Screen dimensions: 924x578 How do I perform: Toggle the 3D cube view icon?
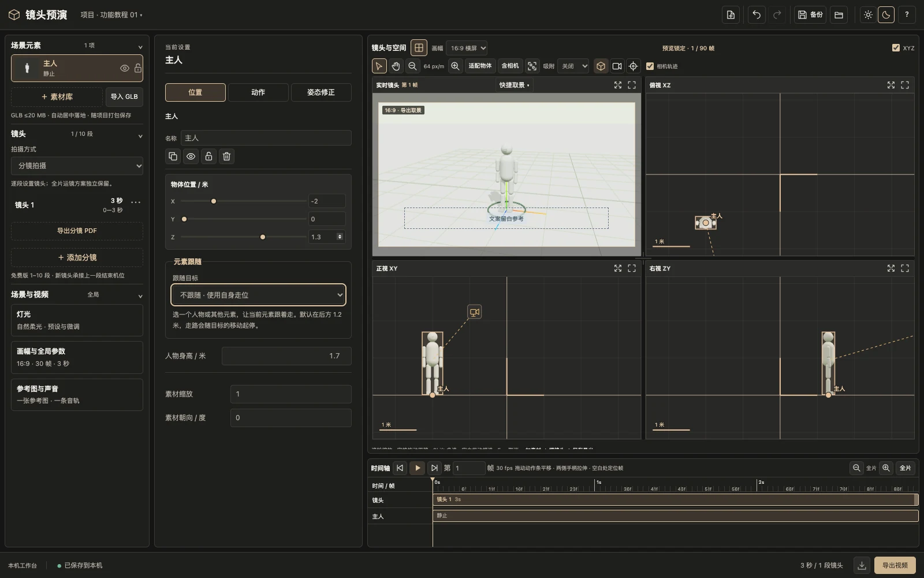[601, 66]
